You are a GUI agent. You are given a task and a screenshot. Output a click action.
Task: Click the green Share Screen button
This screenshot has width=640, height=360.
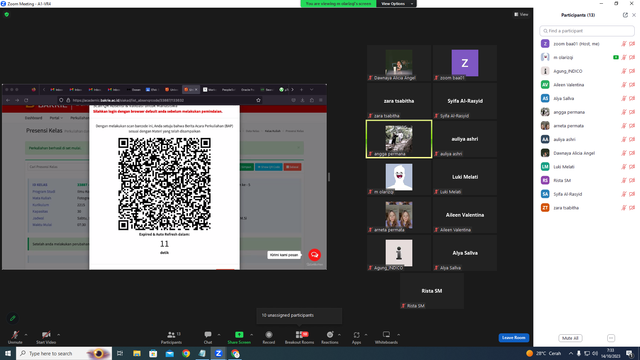tap(239, 337)
